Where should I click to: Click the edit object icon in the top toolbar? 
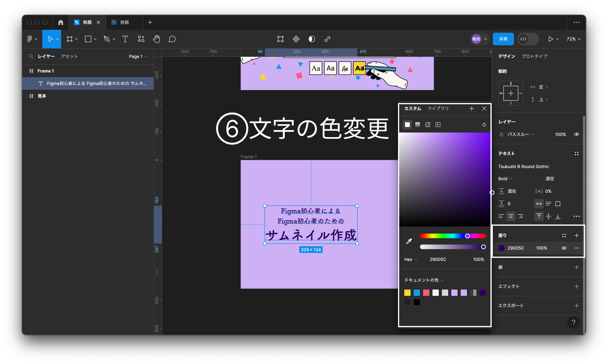pyautogui.click(x=280, y=39)
